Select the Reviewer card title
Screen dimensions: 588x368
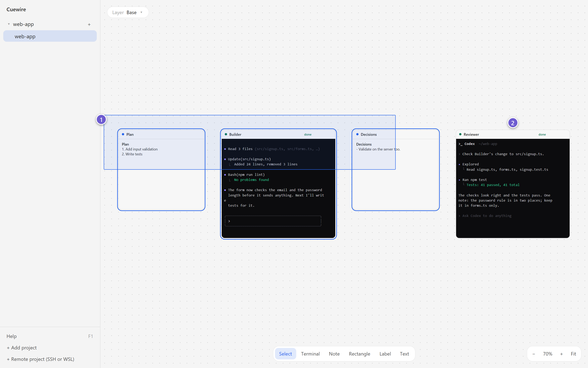[x=471, y=134]
